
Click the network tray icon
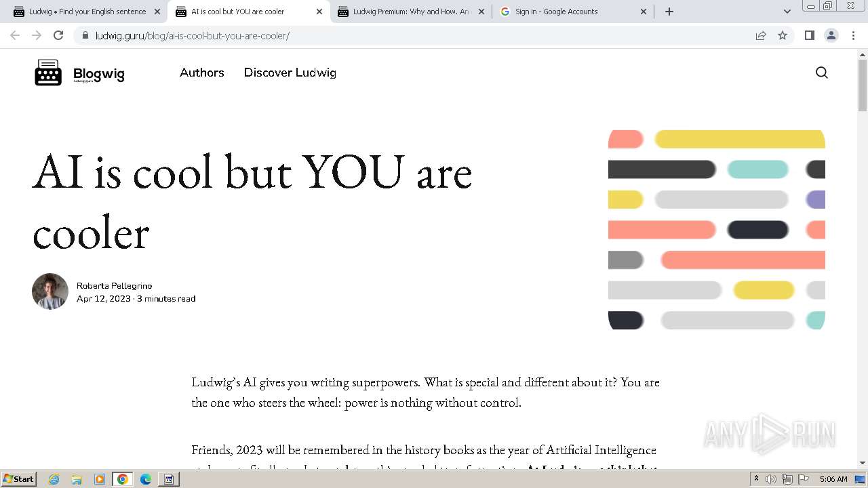pos(787,479)
